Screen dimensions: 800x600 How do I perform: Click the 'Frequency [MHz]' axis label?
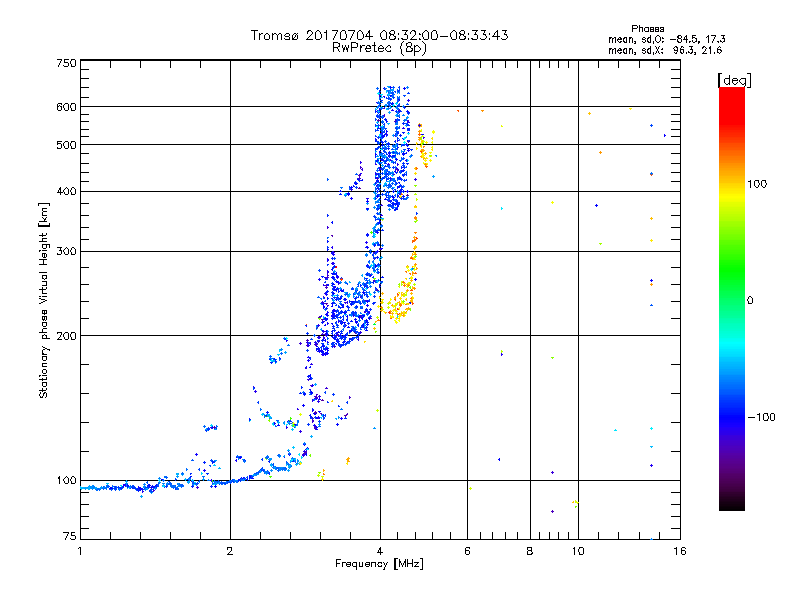(x=379, y=564)
